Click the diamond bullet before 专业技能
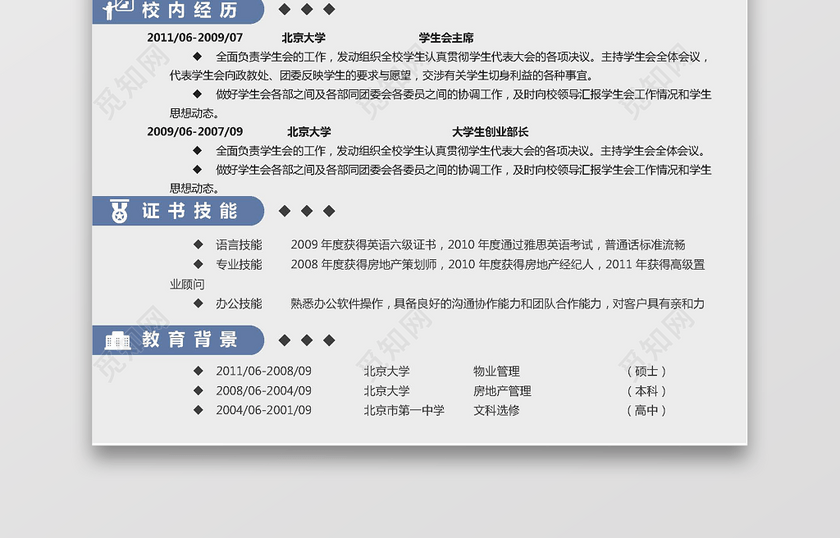The image size is (840, 538). point(198,264)
